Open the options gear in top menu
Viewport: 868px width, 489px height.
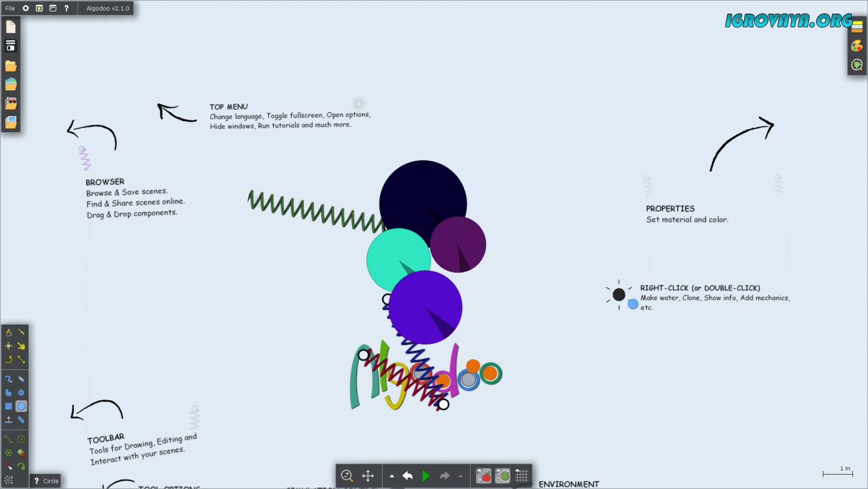[25, 8]
